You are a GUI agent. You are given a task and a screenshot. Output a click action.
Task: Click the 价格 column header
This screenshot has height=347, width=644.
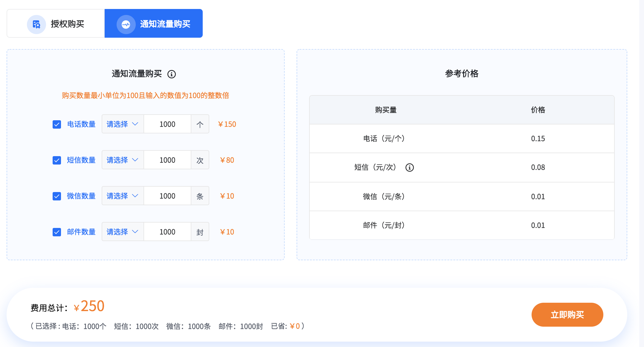click(538, 110)
